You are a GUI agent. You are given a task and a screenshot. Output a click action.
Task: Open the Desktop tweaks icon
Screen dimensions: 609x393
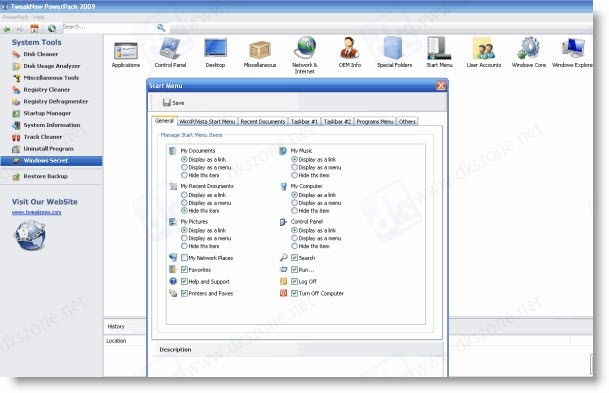215,54
